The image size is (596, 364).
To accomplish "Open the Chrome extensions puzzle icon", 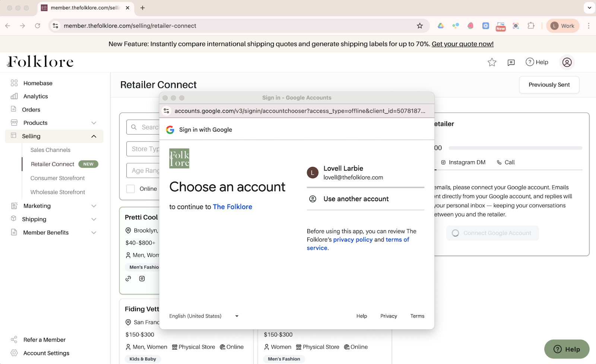I will pos(531,26).
